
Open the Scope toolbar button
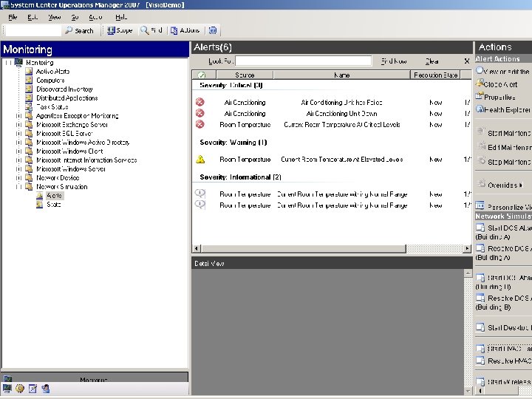click(120, 30)
